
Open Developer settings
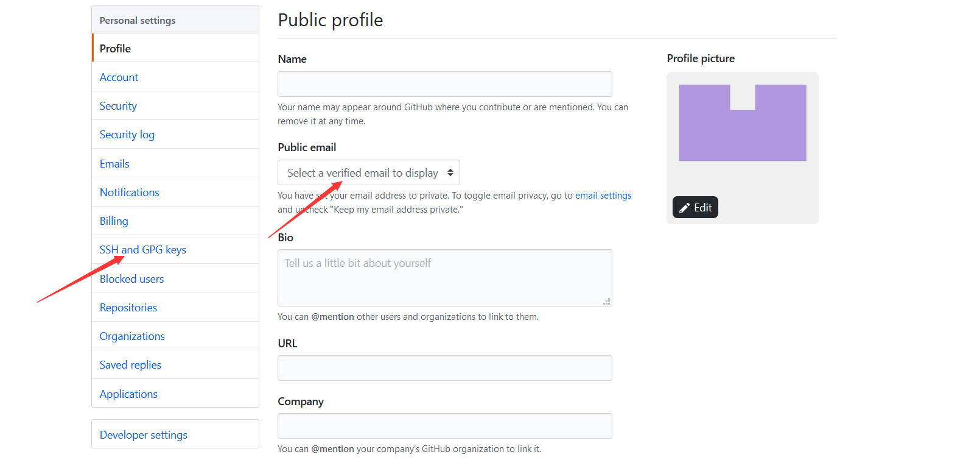pos(144,435)
